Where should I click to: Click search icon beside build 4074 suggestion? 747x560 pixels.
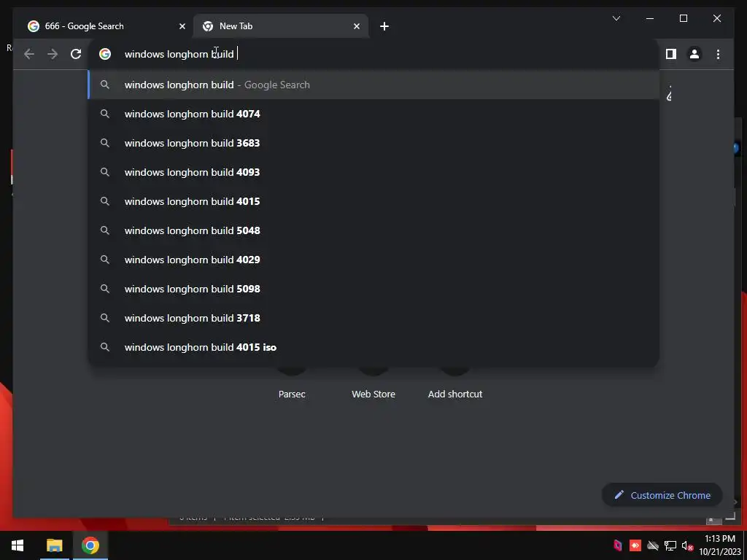pyautogui.click(x=105, y=114)
